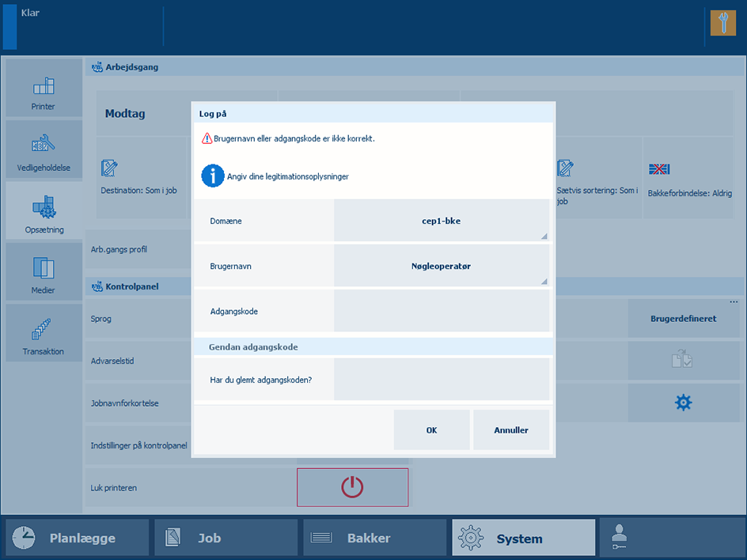Switch to the Job tab

point(226,538)
